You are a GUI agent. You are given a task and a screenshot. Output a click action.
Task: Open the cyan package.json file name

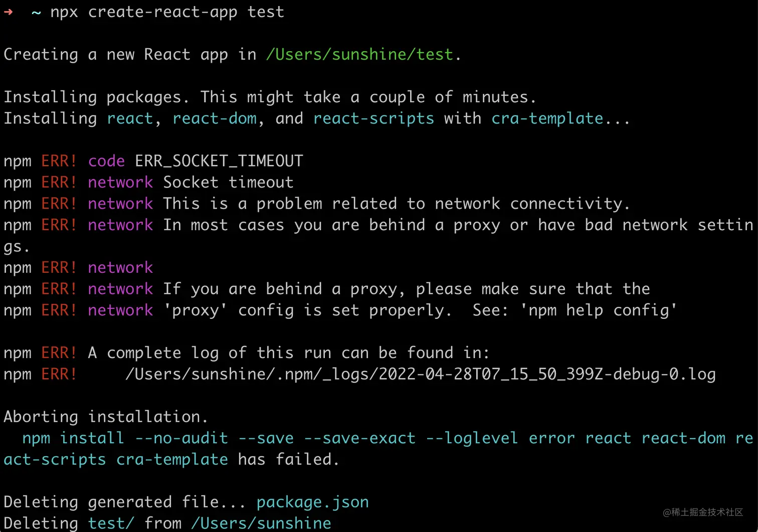point(312,502)
